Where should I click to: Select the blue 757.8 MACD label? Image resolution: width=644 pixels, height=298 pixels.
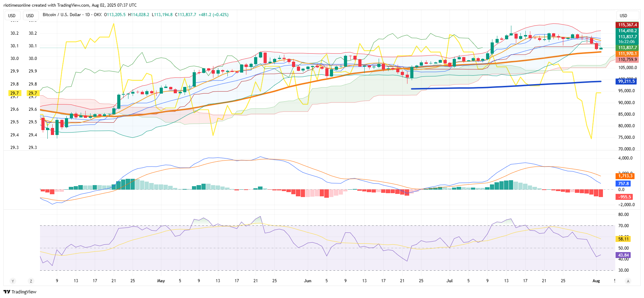click(623, 184)
